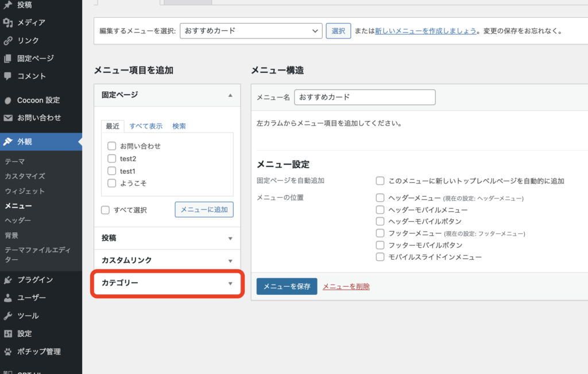Click the wrench icon beside ツール
The height and width of the screenshot is (374, 588).
click(x=8, y=316)
